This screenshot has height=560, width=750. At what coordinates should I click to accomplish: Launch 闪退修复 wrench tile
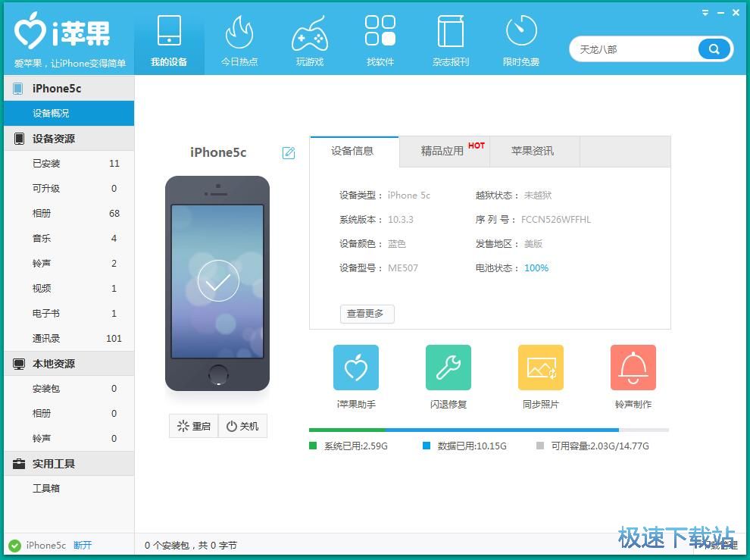[448, 368]
